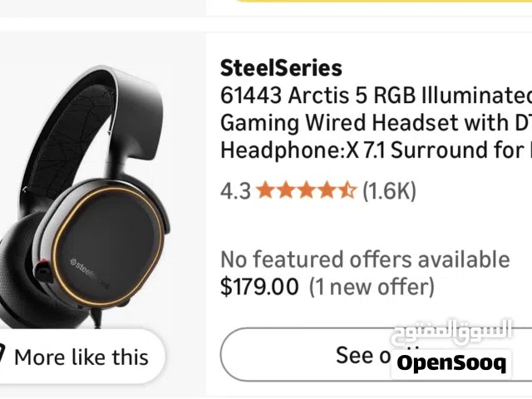Click the 4.3 rating number
The image size is (532, 399).
point(234,191)
